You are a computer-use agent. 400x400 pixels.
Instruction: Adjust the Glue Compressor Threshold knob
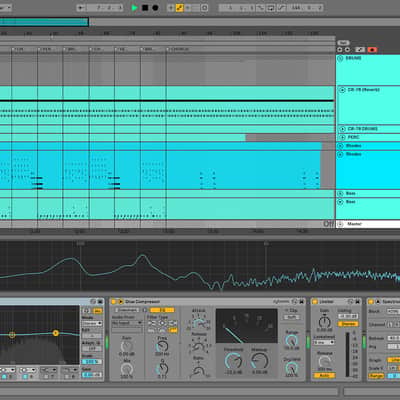coord(233,361)
